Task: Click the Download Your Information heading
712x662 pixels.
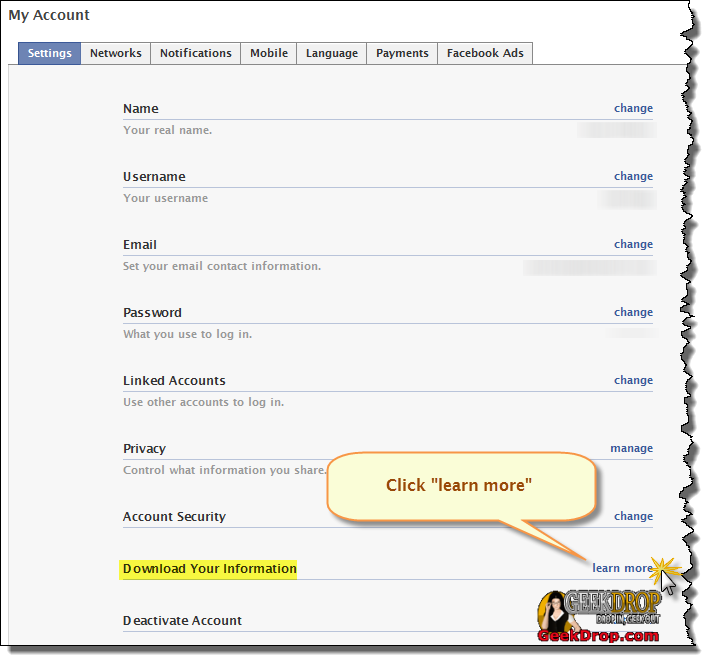Action: [x=210, y=569]
